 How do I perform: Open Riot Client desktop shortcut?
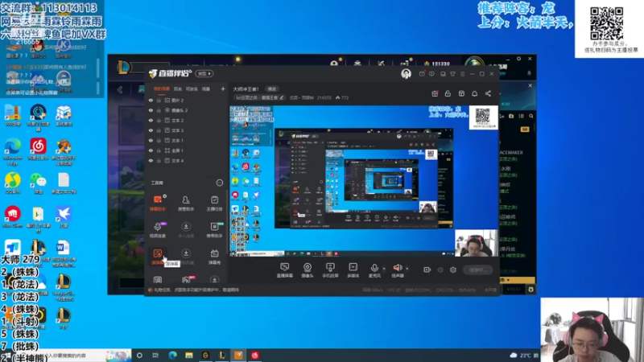coord(13,217)
